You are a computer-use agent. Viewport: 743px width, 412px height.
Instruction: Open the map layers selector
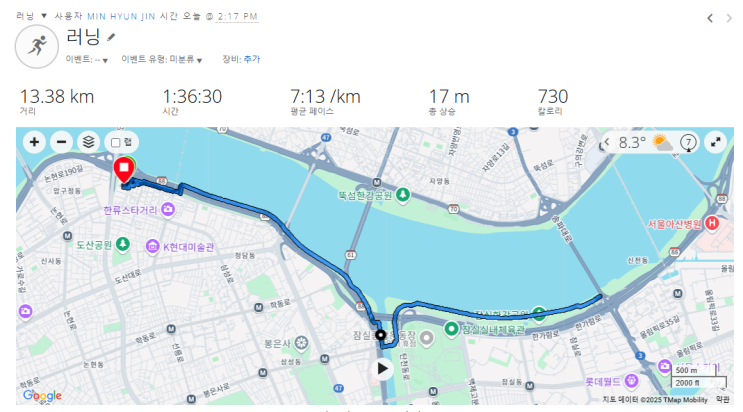pyautogui.click(x=89, y=142)
